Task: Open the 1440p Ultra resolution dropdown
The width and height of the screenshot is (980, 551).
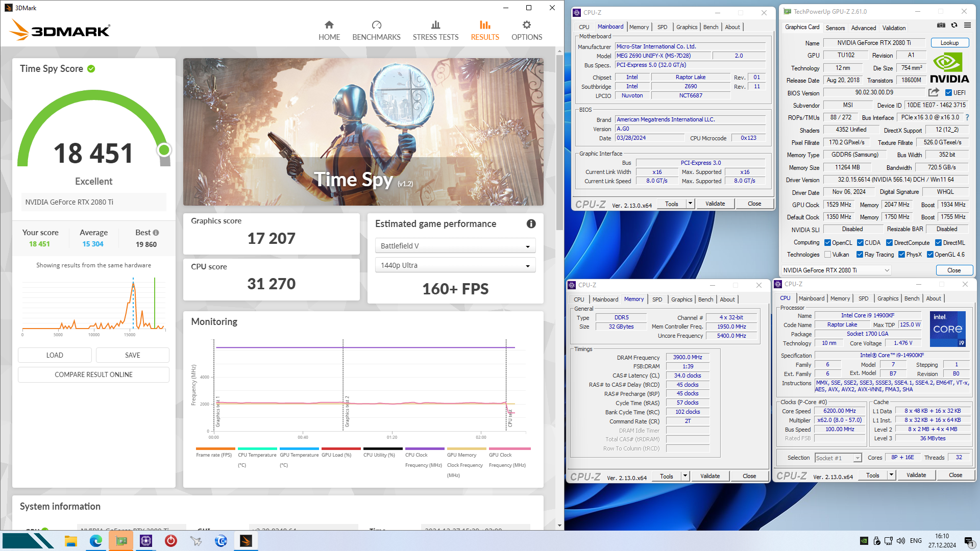Action: click(455, 265)
